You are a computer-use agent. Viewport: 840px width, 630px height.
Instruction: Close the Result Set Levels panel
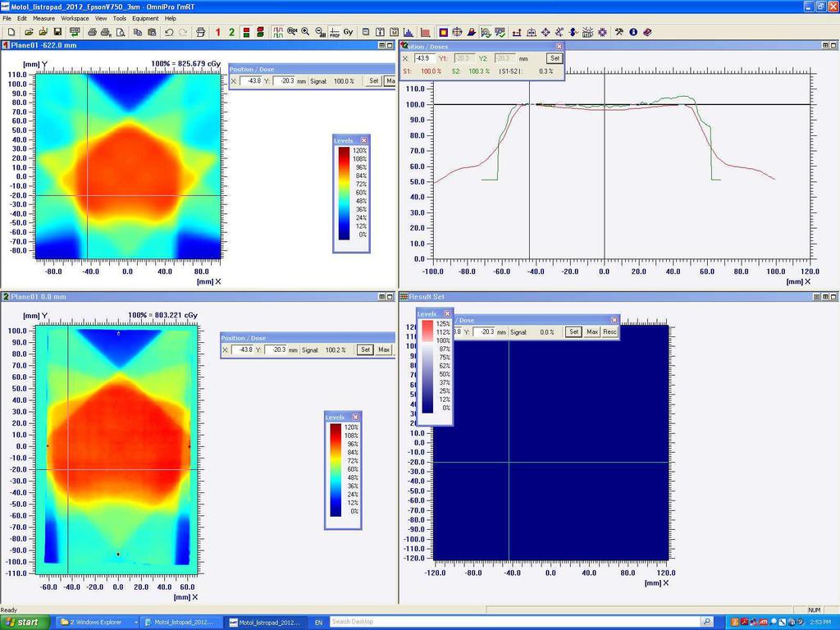click(447, 314)
